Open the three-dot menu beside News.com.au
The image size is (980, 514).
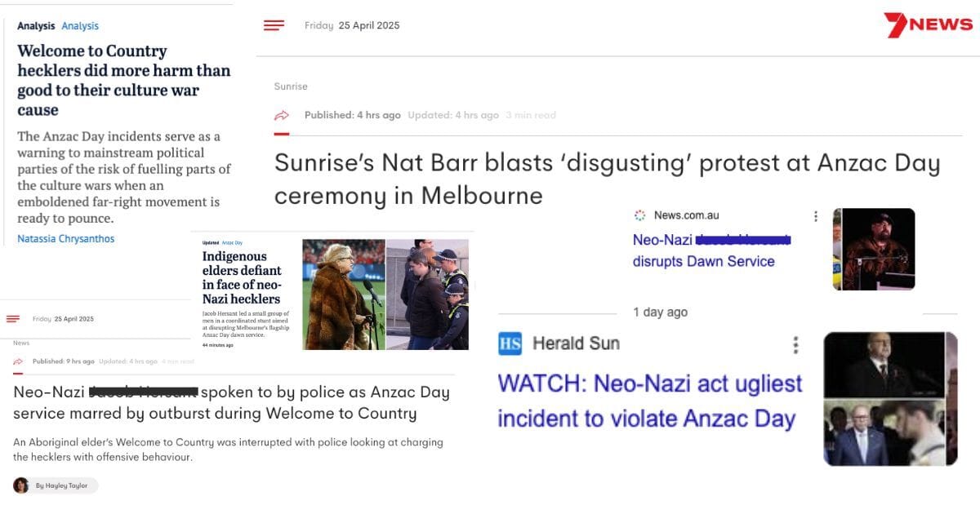click(815, 215)
